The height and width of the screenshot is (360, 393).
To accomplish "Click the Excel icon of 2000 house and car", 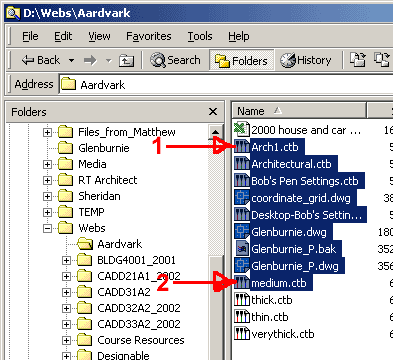I will coord(242,129).
